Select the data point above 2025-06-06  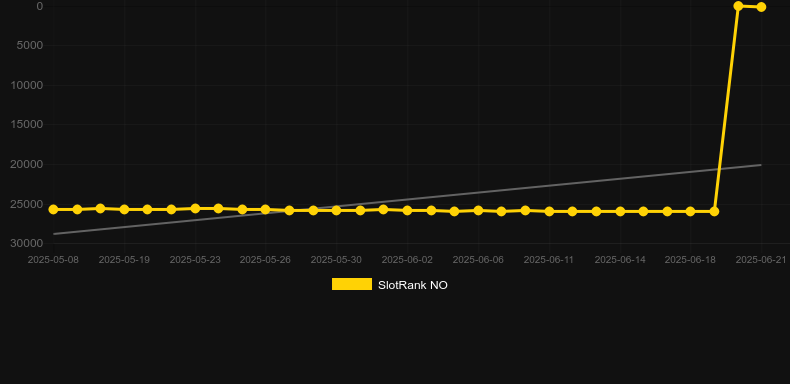pyautogui.click(x=478, y=210)
